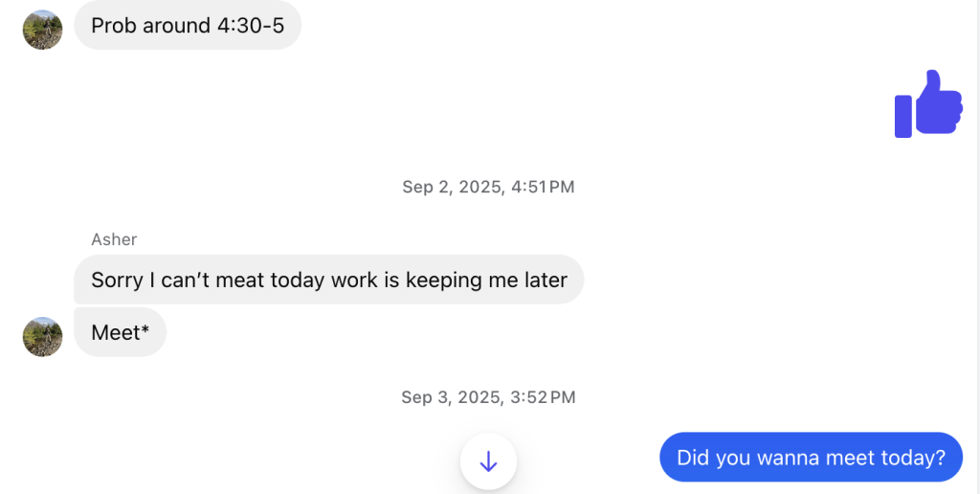Image resolution: width=980 pixels, height=494 pixels.
Task: Click the large blue thumbs-up icon
Action: point(927,103)
